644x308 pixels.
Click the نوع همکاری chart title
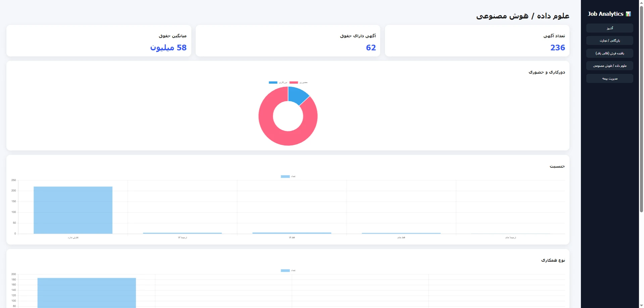[553, 260]
